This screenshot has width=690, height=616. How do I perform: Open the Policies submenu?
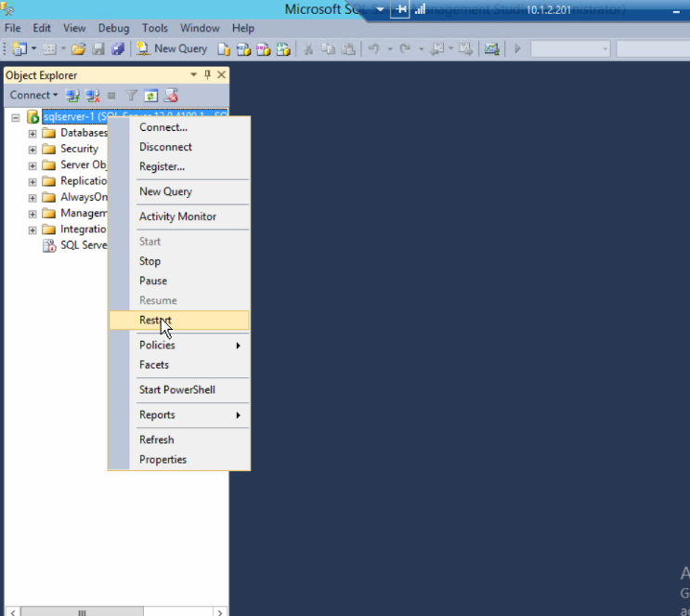click(x=179, y=346)
